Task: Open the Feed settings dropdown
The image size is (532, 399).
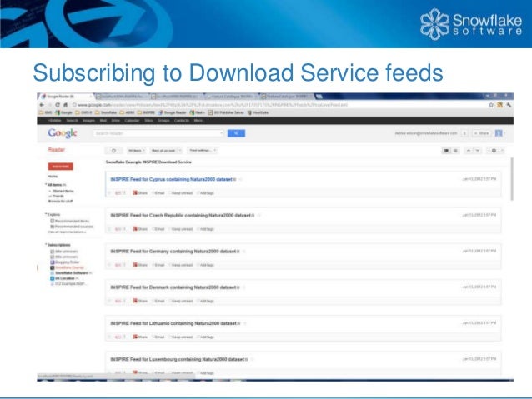Action: tap(203, 151)
